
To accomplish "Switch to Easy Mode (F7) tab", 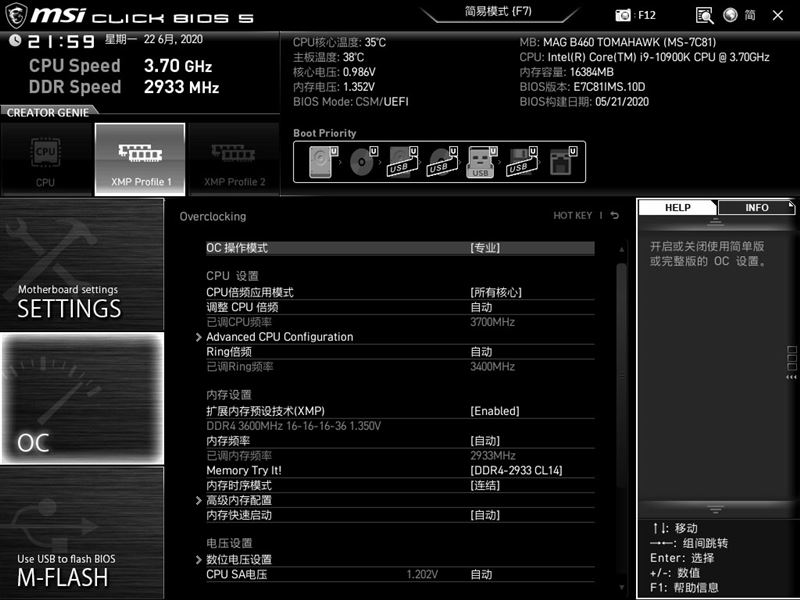I will [498, 12].
